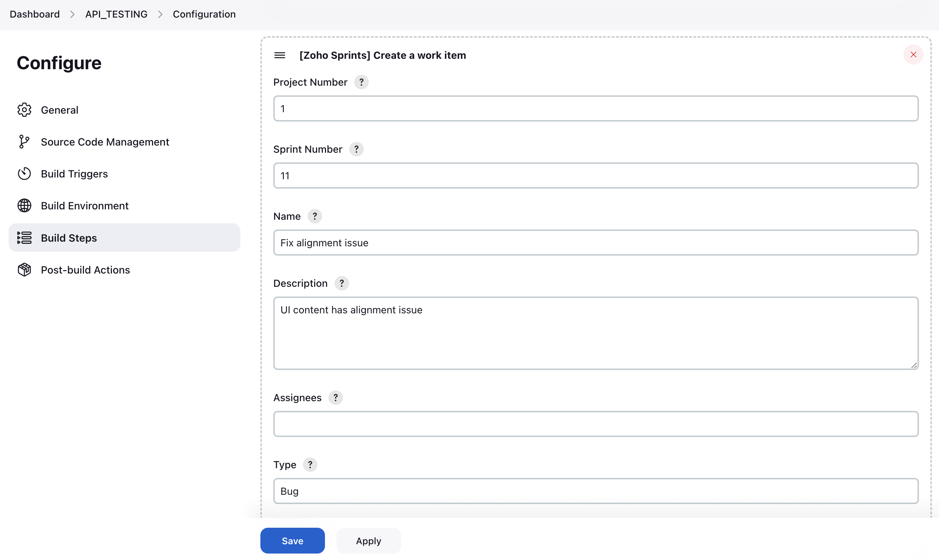Open API_TESTING in the breadcrumb
The image size is (939, 560).
[x=116, y=14]
